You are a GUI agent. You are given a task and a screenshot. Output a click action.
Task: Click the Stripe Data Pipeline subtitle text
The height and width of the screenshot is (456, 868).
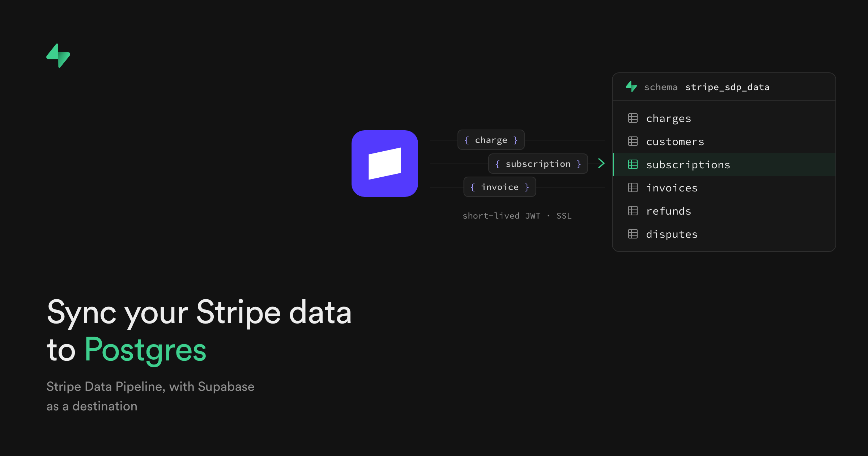[x=150, y=387]
